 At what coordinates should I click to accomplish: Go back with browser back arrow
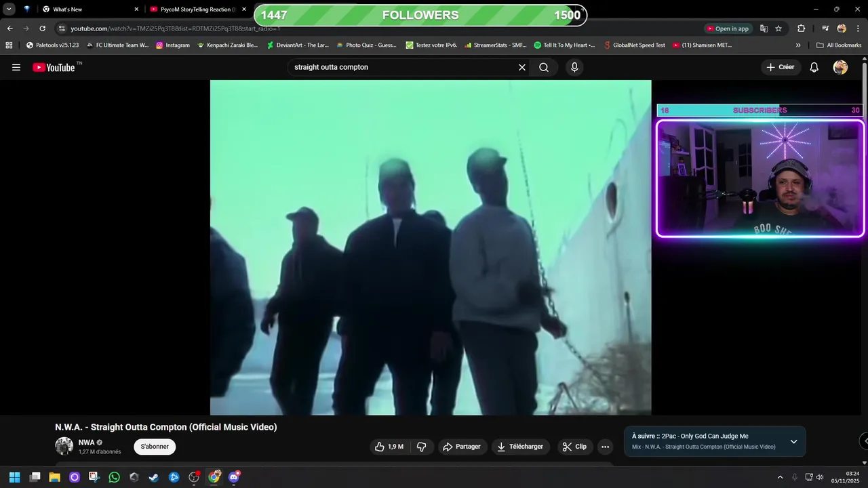click(x=9, y=28)
